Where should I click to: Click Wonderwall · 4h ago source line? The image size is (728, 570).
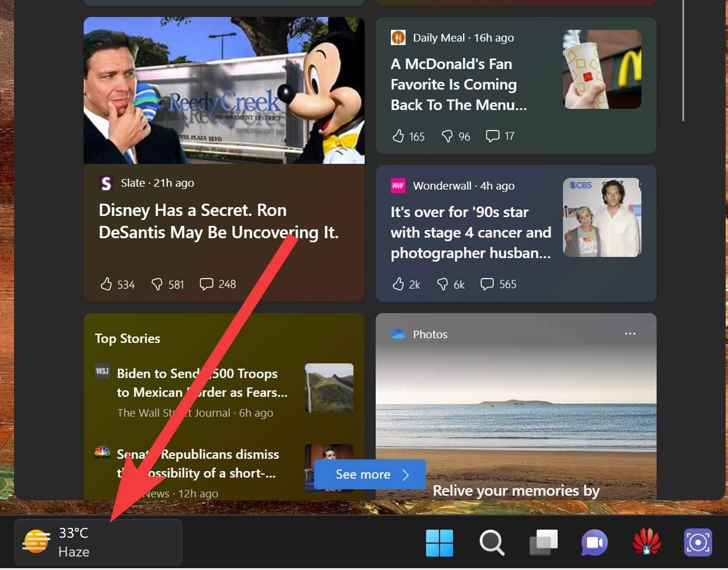463,186
